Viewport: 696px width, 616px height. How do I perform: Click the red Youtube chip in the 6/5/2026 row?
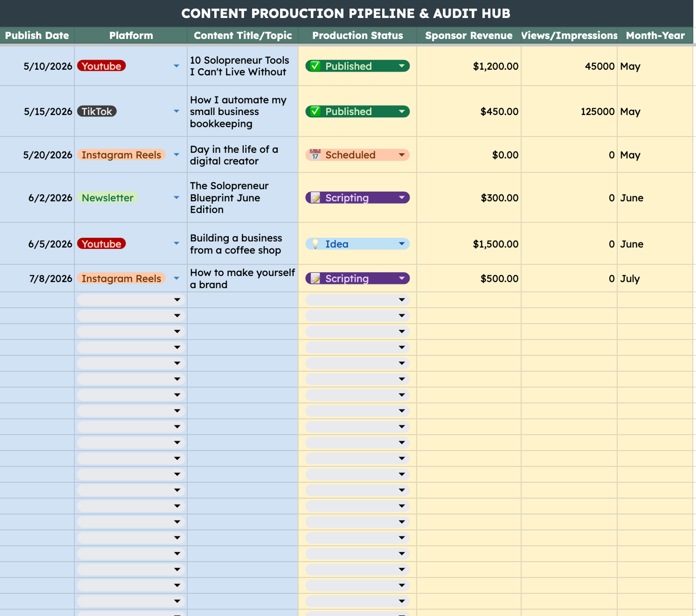click(x=101, y=244)
